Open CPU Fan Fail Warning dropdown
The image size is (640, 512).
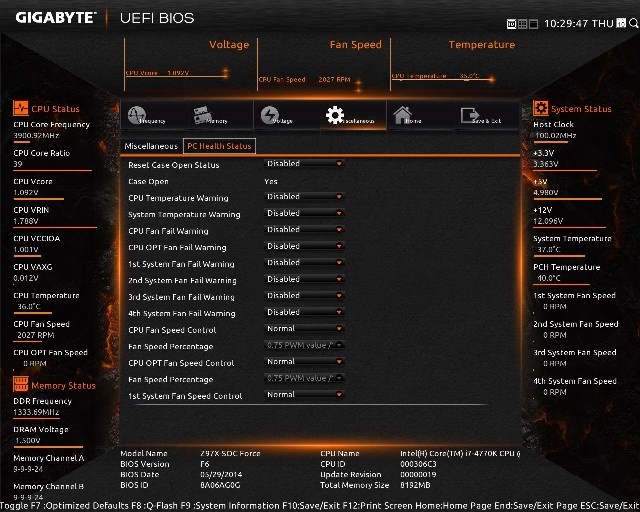pyautogui.click(x=304, y=229)
